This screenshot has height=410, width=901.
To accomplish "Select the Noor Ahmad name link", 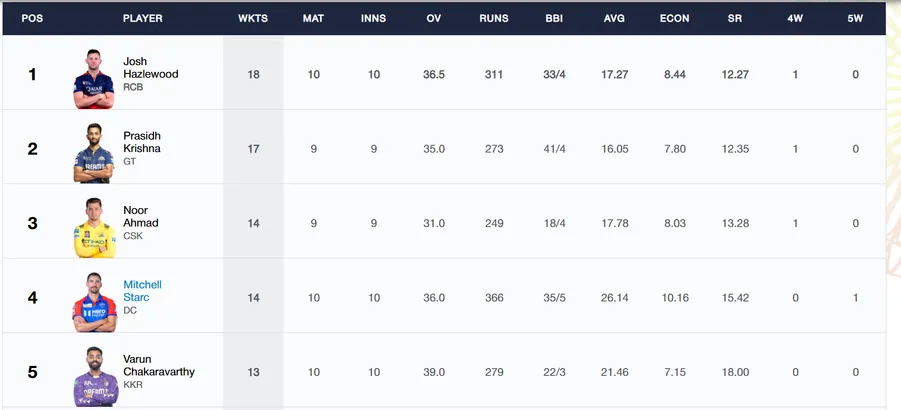I will 141,216.
